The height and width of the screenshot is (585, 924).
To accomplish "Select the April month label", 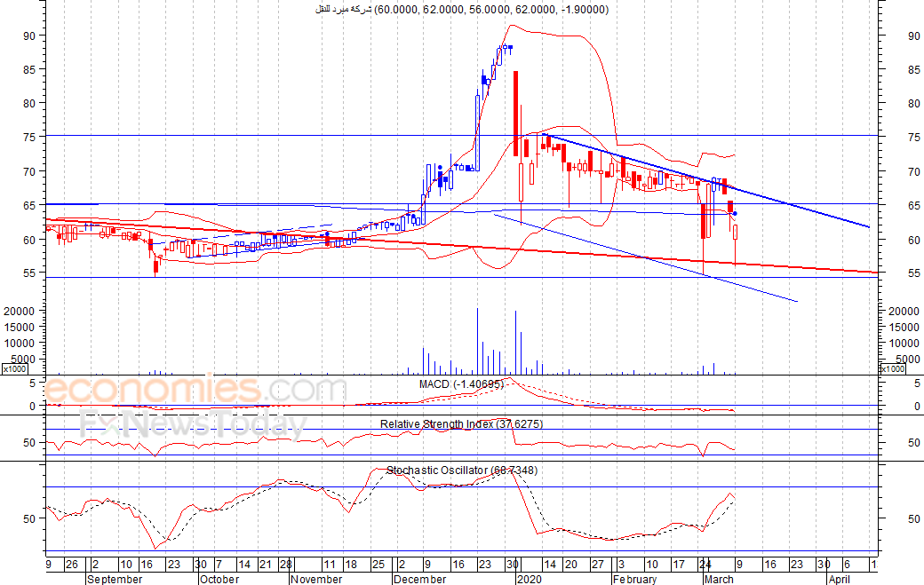I will point(838,579).
